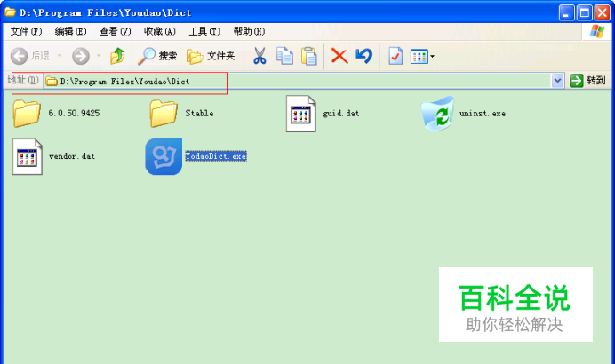This screenshot has width=615, height=364.
Task: Open the 编辑(E) menu
Action: coord(70,31)
